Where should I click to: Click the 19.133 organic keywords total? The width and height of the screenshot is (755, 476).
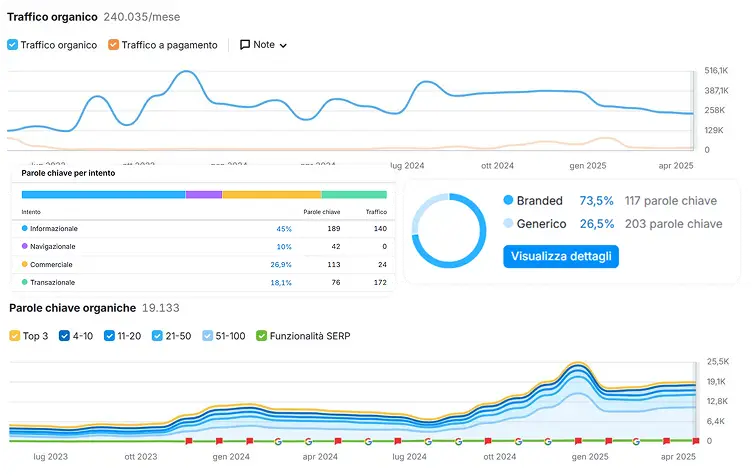161,308
